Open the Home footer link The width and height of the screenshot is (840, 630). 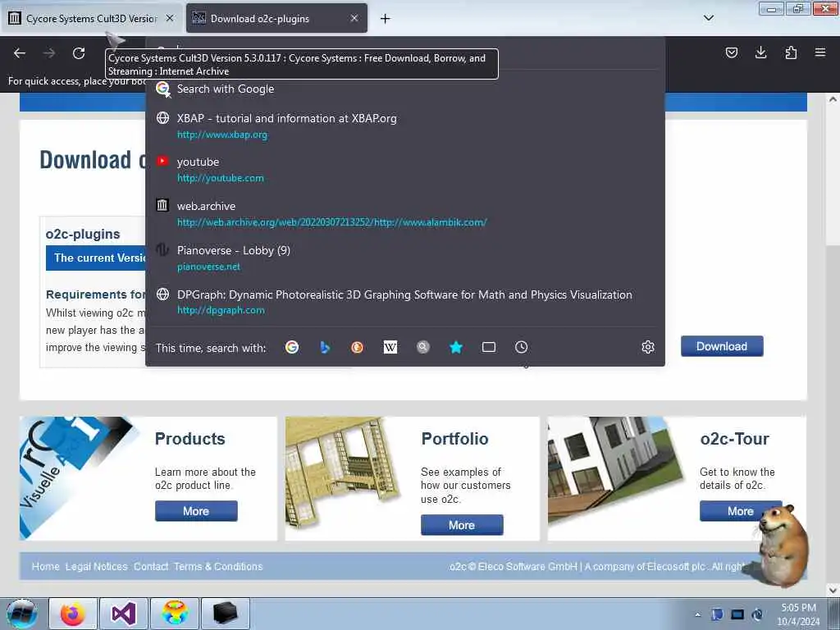click(x=46, y=566)
